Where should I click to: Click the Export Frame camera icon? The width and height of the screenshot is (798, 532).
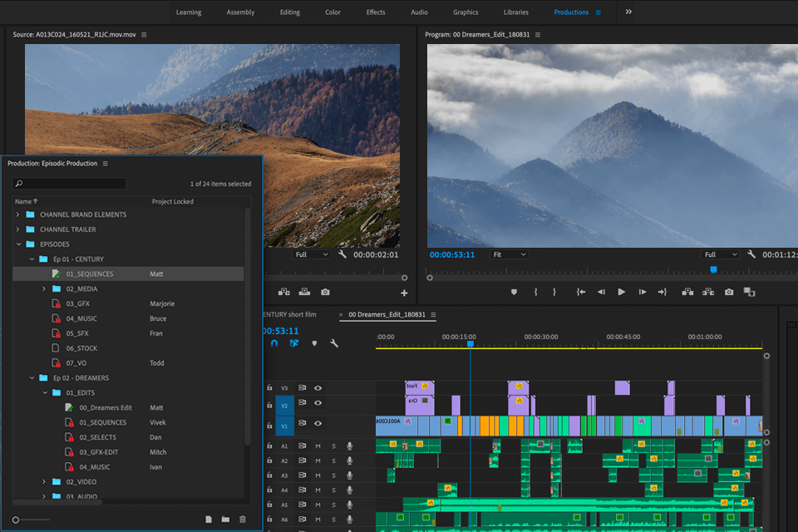tap(728, 292)
